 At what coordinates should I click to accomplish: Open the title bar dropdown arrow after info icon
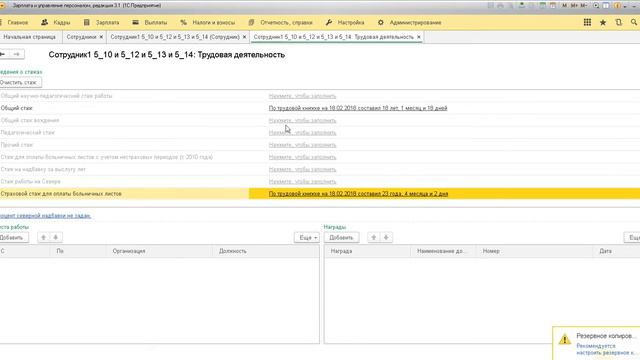click(625, 6)
